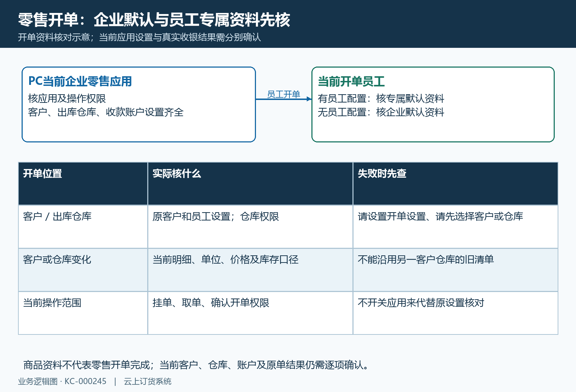Click the 实际核什么 column header
The width and height of the screenshot is (576, 392).
[x=250, y=183]
